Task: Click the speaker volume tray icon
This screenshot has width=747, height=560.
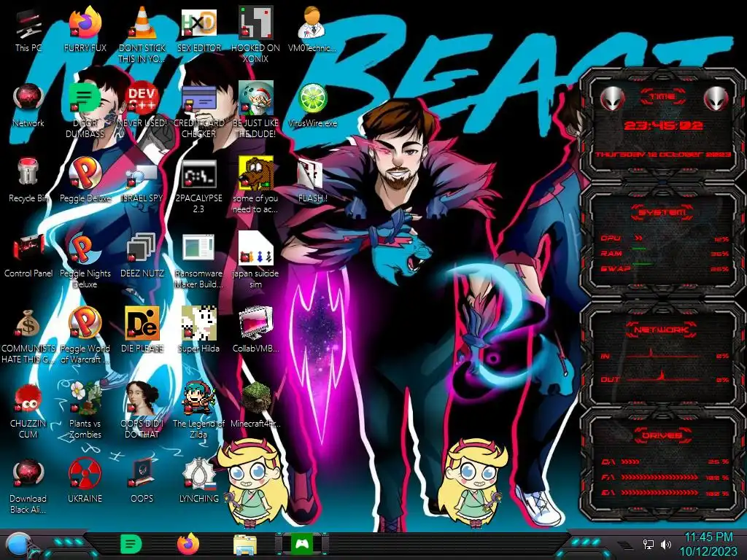Action: coord(666,544)
